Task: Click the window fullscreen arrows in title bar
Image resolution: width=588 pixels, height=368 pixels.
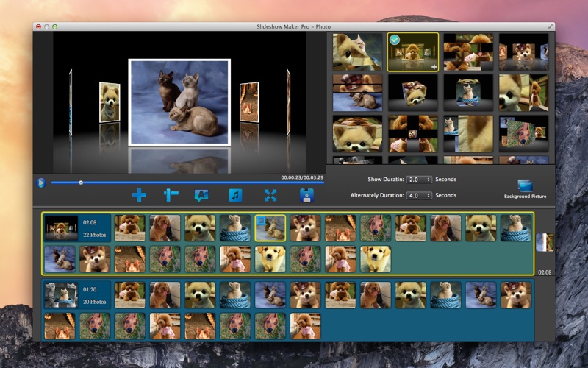Action: click(550, 26)
